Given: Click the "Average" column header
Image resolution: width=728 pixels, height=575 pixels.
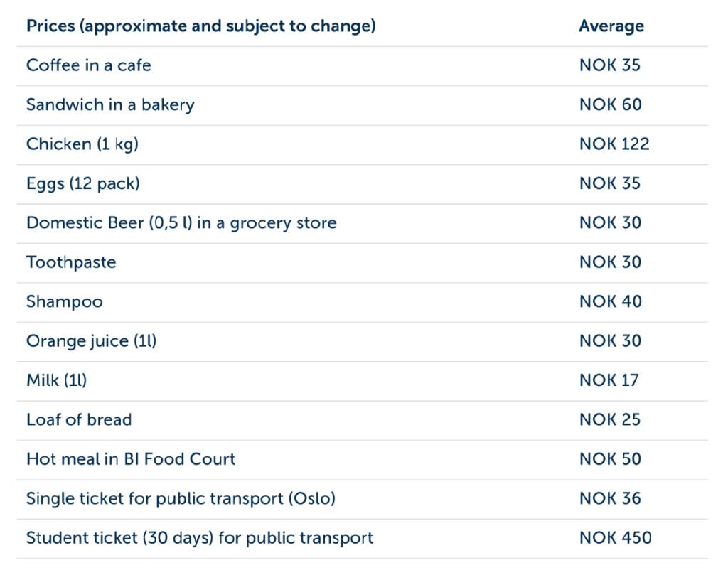Looking at the screenshot, I should tap(611, 26).
